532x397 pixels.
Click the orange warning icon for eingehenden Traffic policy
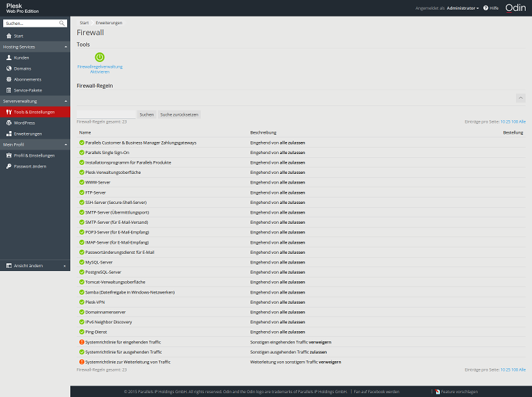click(81, 342)
